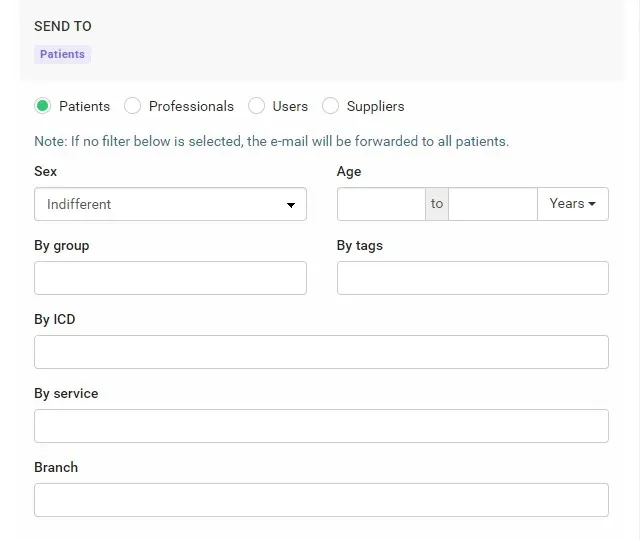Focus the By group field
The width and height of the screenshot is (640, 540).
pos(170,278)
